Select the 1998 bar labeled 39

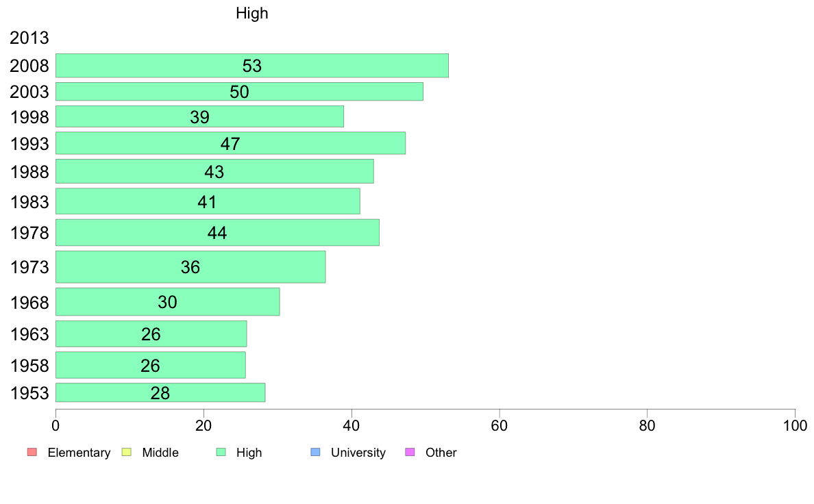coord(199,116)
